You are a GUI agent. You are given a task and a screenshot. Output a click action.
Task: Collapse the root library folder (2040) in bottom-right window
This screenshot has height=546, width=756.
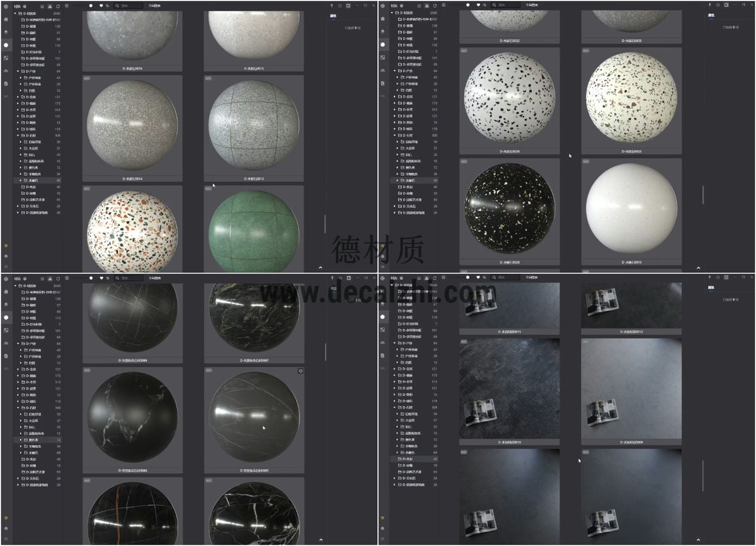(392, 285)
